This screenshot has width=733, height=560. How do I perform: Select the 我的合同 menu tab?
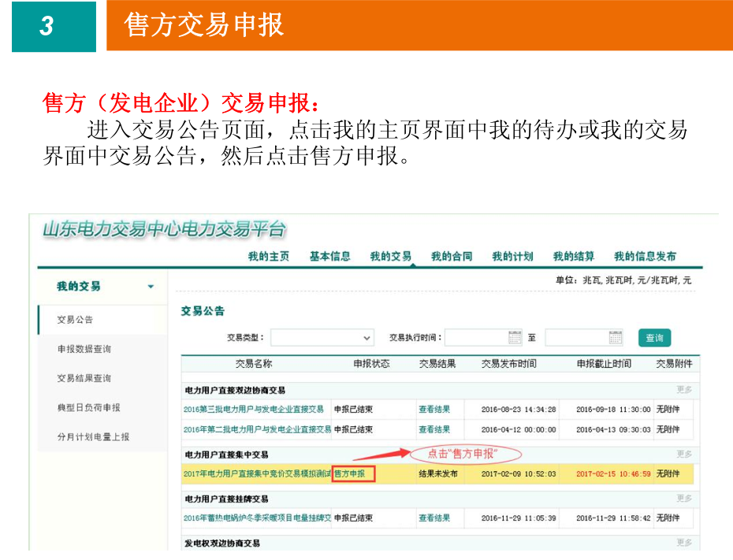tap(452, 256)
